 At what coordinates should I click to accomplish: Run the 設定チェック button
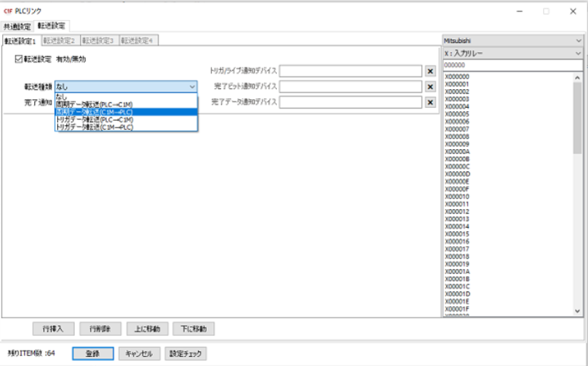tap(185, 353)
